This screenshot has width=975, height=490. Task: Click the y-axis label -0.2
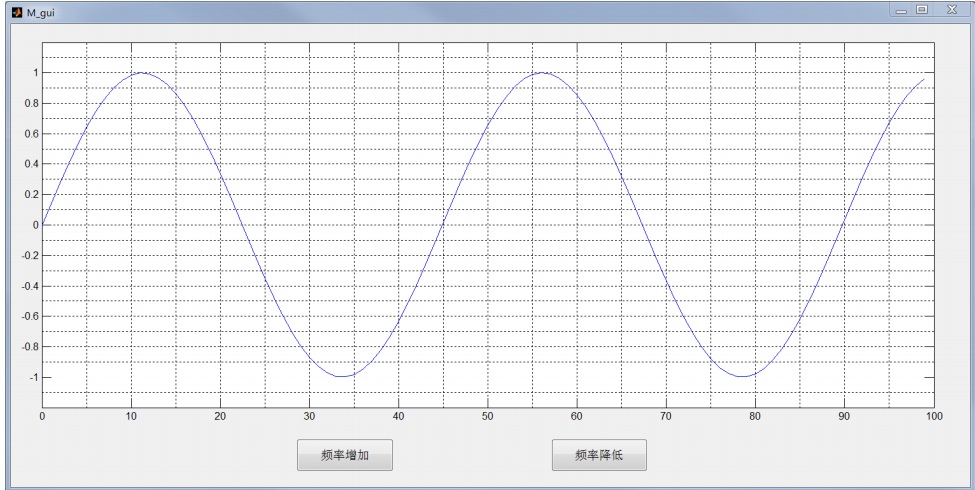pyautogui.click(x=30, y=256)
